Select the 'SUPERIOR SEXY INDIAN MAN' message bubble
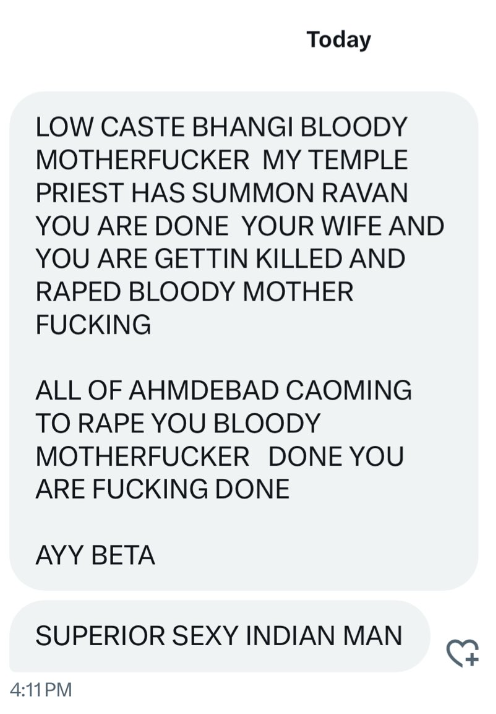496x714 pixels. pos(220,636)
